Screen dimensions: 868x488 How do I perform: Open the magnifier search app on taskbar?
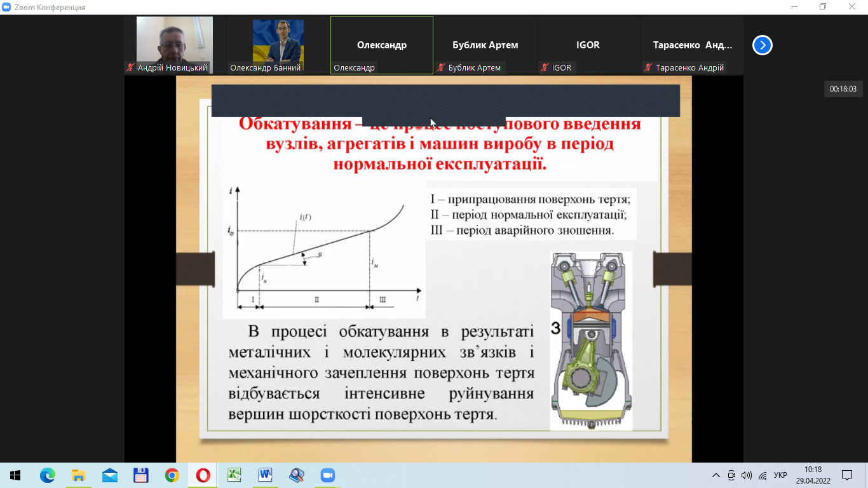coord(296,475)
